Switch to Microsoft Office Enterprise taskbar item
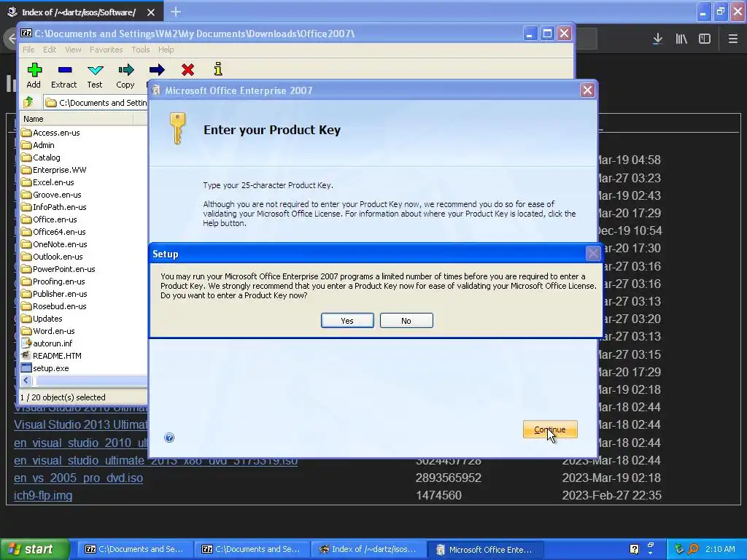 (x=484, y=549)
